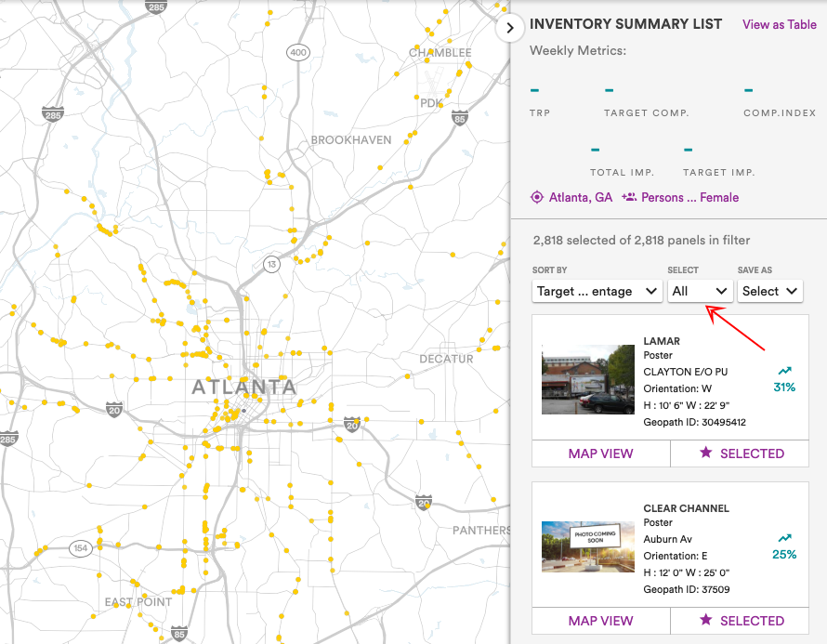827x644 pixels.
Task: Click the 31% trending-up icon on Lamar card
Action: point(785,371)
